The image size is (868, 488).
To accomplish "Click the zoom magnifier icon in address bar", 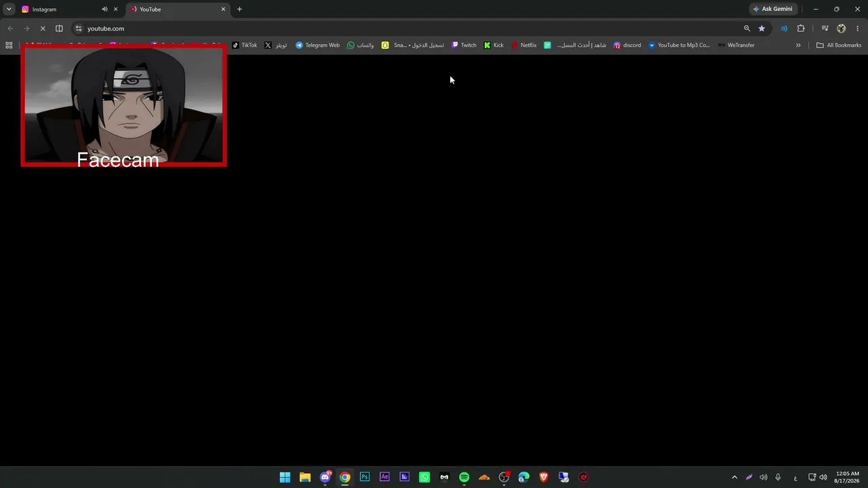I will coord(747,28).
